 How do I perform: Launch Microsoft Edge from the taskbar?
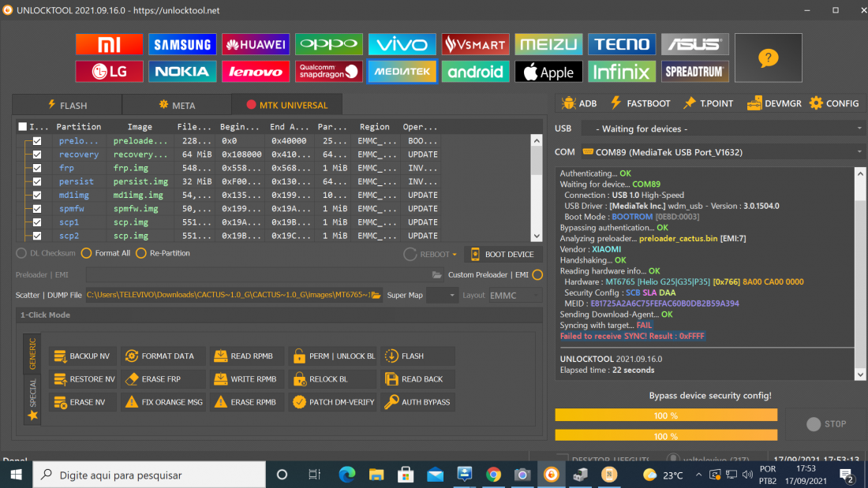(x=347, y=475)
